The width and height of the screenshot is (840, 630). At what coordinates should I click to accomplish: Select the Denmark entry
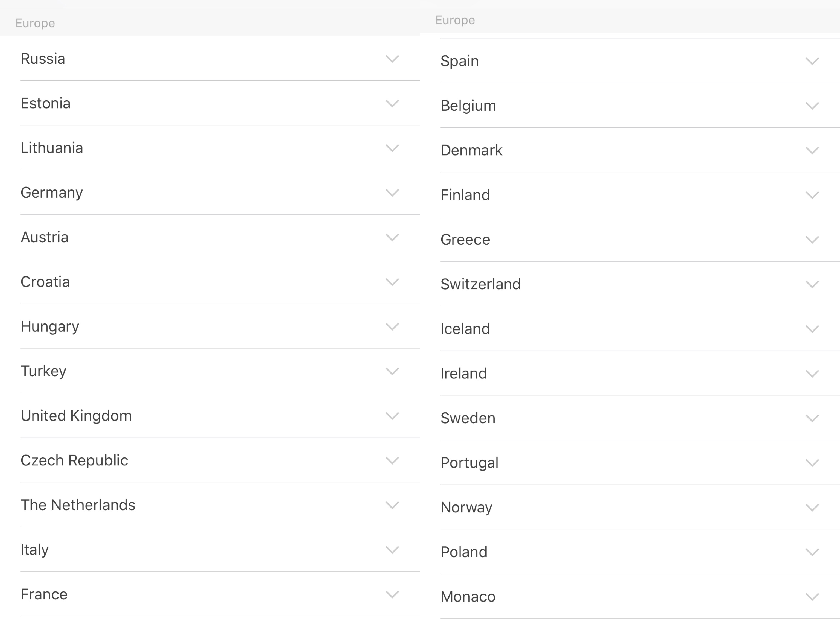[471, 150]
